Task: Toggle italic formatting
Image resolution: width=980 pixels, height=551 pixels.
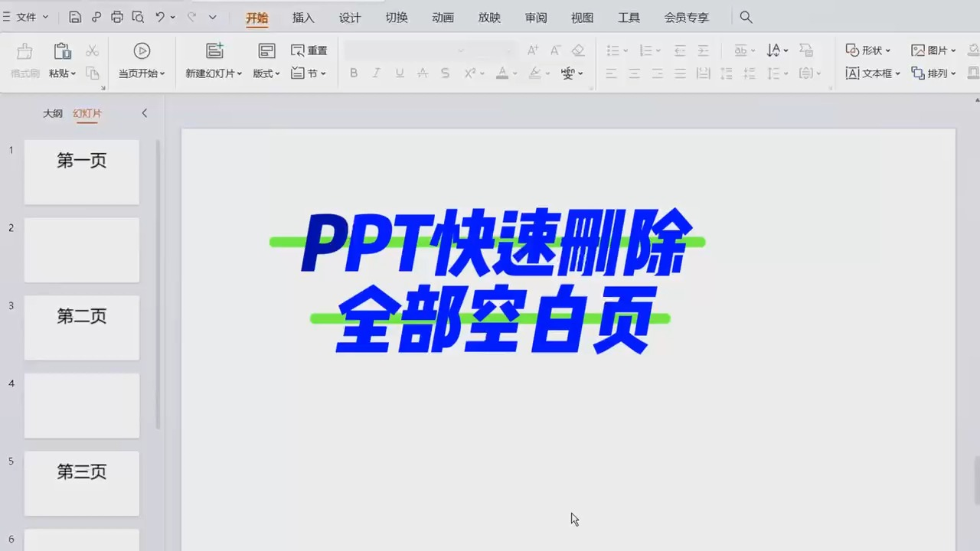Action: [x=376, y=73]
